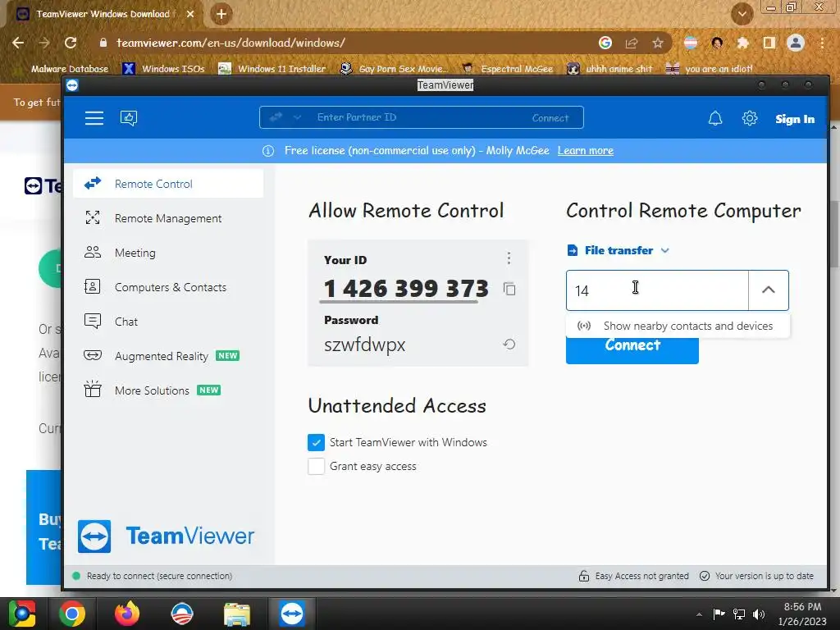Open network icon in system tray

tap(739, 614)
